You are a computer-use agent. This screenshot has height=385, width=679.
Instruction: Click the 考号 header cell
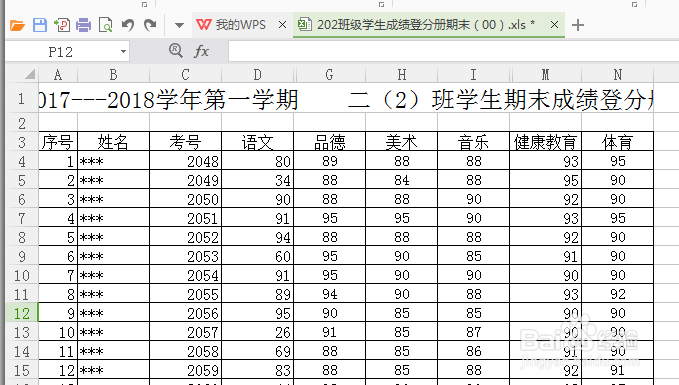185,142
